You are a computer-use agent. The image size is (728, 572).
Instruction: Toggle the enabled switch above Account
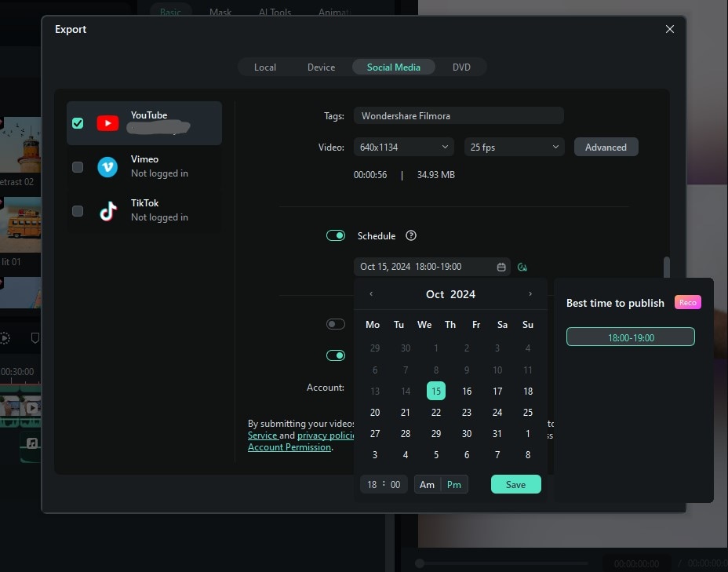336,355
